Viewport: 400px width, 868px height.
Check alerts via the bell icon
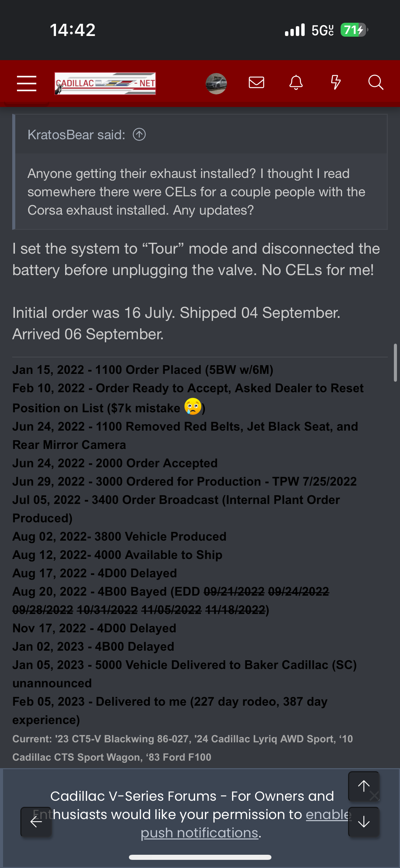[296, 83]
